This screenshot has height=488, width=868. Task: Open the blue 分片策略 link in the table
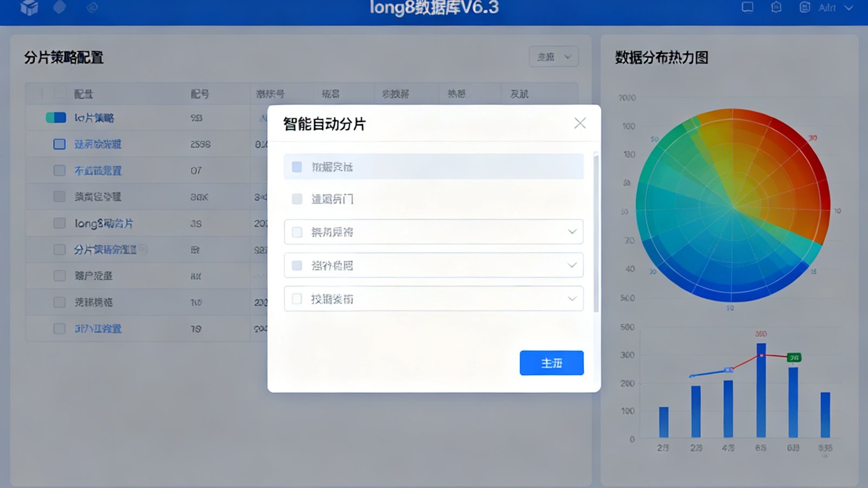[105, 249]
